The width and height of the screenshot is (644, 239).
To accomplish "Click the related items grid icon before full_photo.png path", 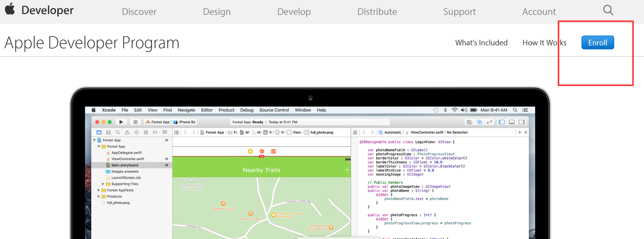I will (x=177, y=132).
